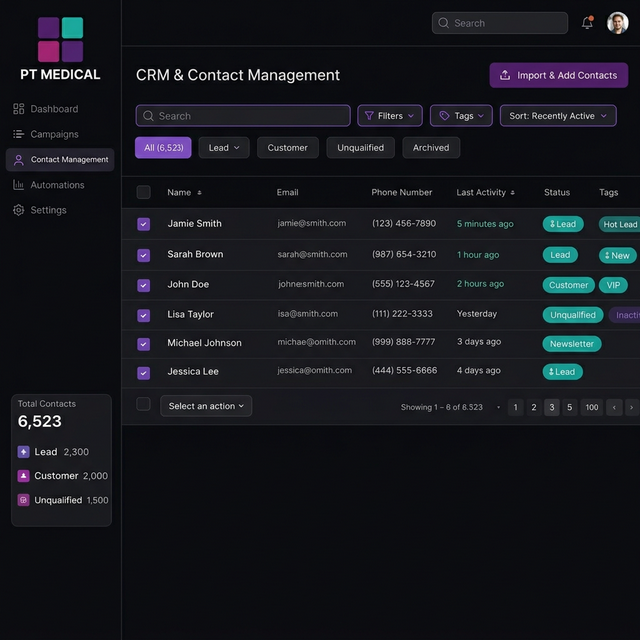Click the New tag on Sarah Brown
Image resolution: width=640 pixels, height=640 pixels.
618,256
